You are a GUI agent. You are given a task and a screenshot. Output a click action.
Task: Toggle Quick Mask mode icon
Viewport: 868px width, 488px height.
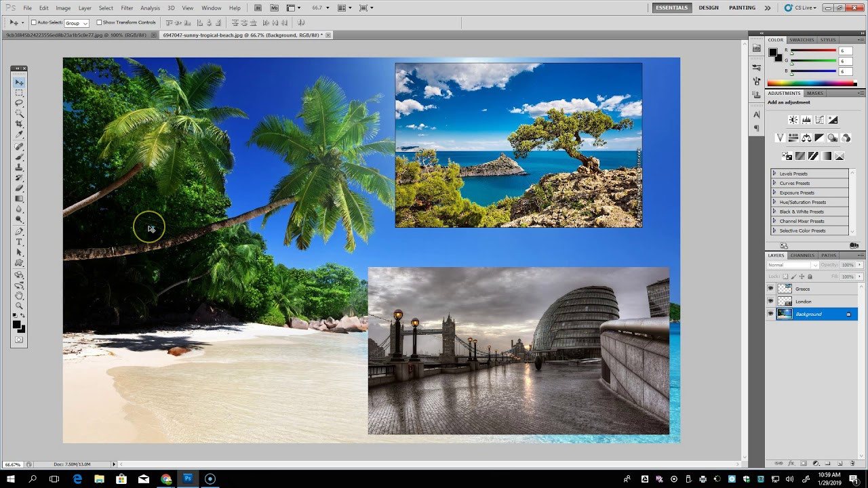(19, 340)
